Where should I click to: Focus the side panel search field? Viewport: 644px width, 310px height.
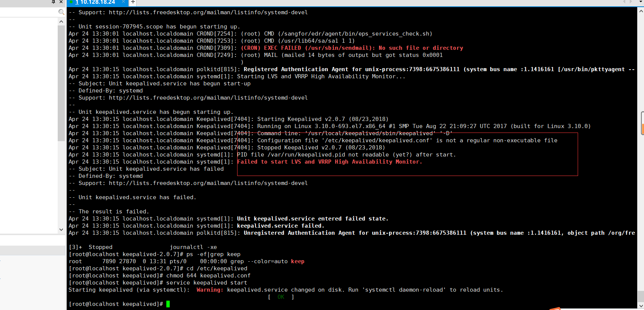tap(29, 12)
